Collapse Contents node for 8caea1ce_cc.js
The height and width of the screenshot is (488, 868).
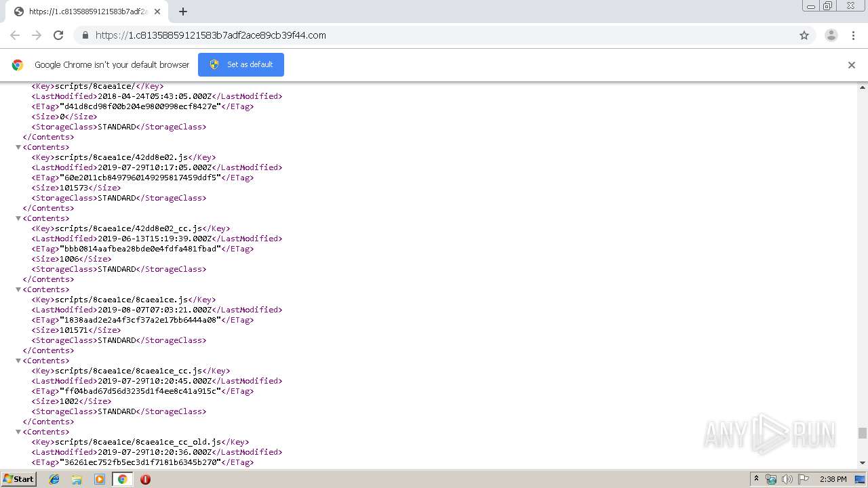(x=18, y=361)
